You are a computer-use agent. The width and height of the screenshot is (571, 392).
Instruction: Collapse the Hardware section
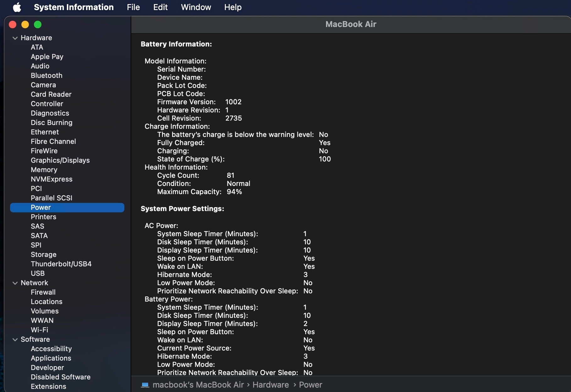point(15,38)
